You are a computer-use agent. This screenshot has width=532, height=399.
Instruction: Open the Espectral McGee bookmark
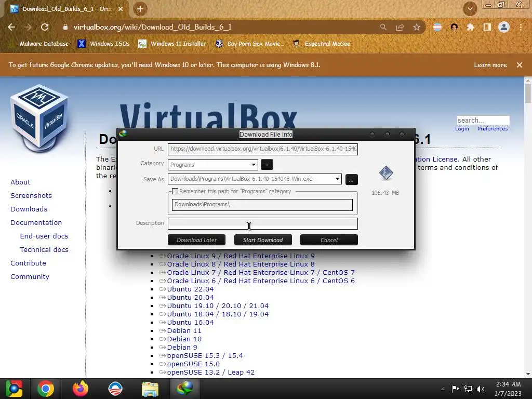point(322,44)
